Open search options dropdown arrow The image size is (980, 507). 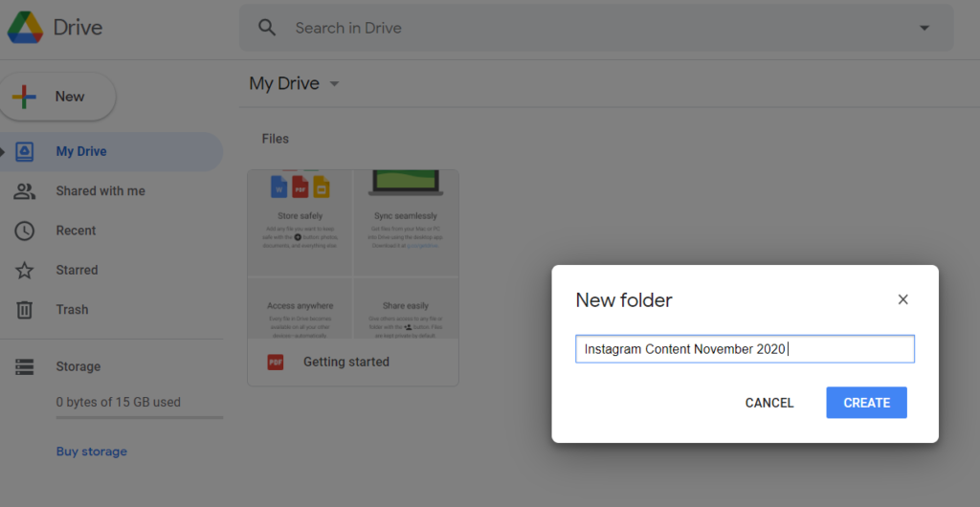tap(924, 28)
